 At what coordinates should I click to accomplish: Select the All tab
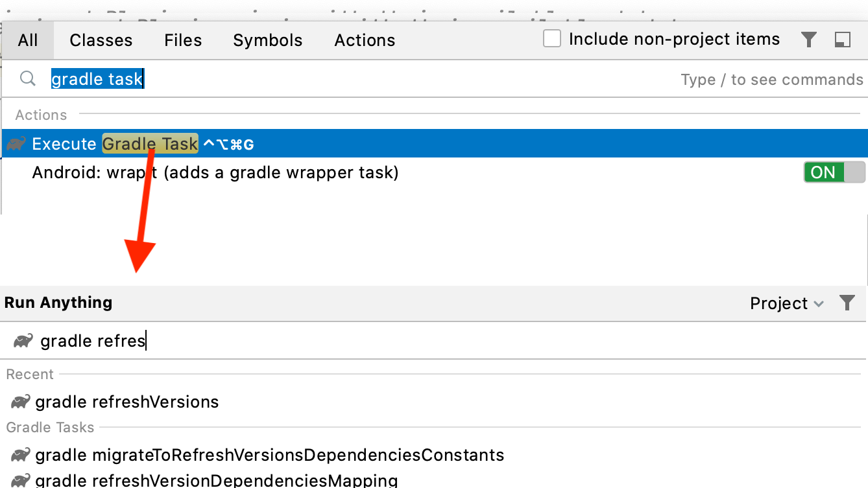click(x=28, y=40)
